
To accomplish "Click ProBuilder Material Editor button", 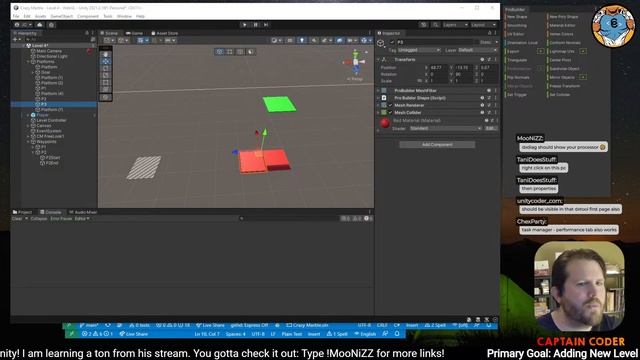I will coord(562,25).
